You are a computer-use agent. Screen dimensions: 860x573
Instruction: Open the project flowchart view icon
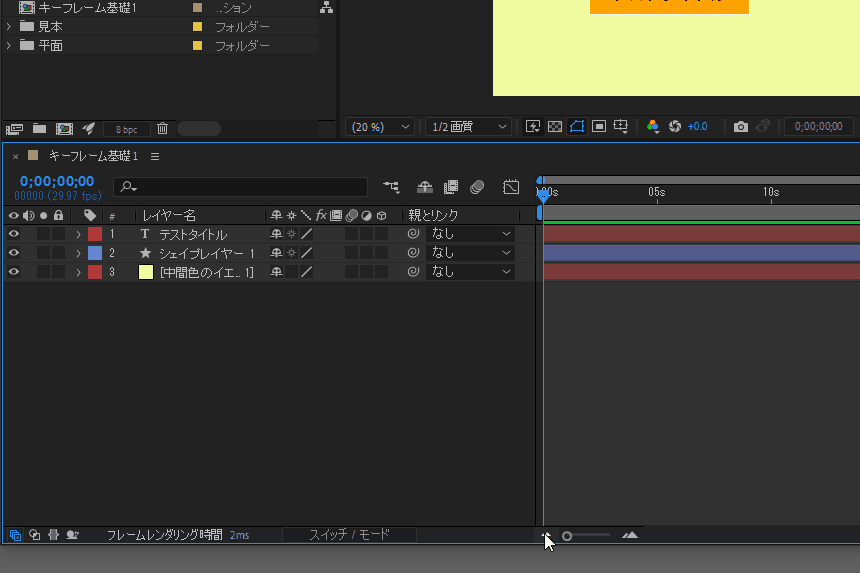coord(326,7)
